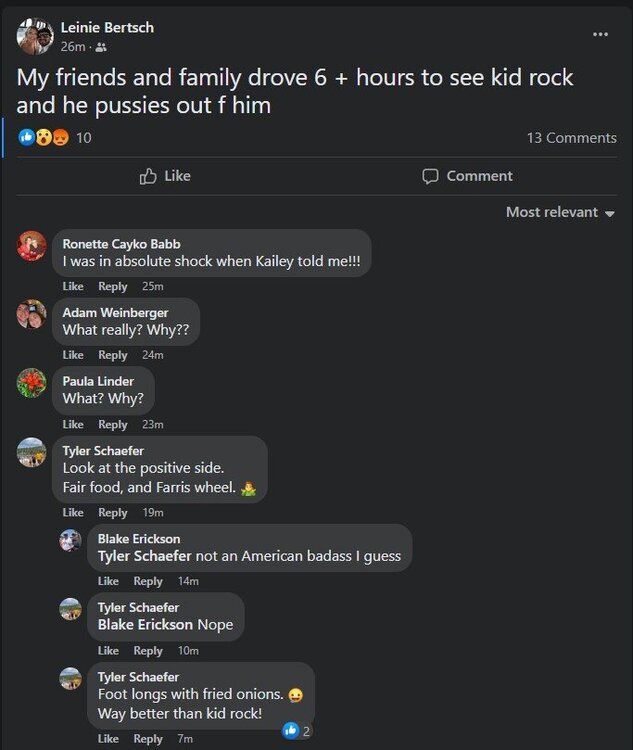Click the Comment speech bubble icon

[431, 176]
